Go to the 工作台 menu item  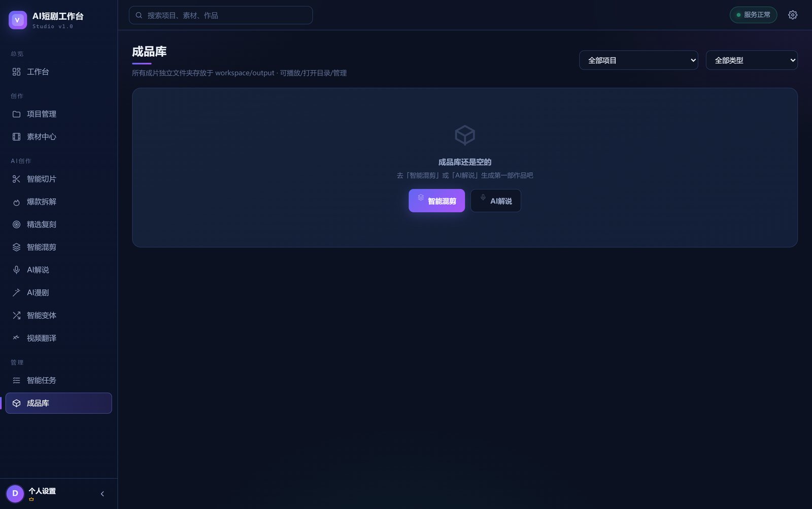tap(58, 72)
